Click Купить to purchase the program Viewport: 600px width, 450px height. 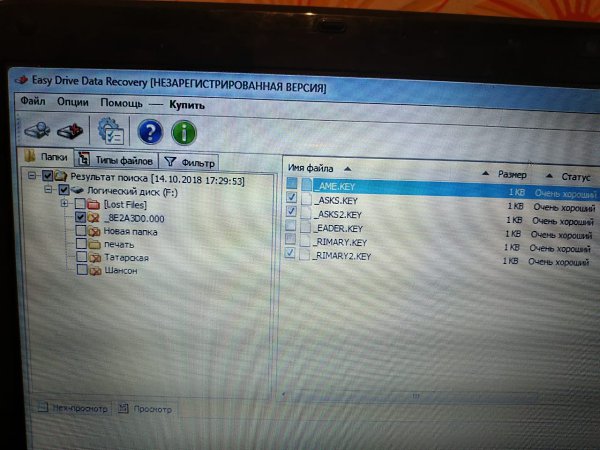[187, 104]
